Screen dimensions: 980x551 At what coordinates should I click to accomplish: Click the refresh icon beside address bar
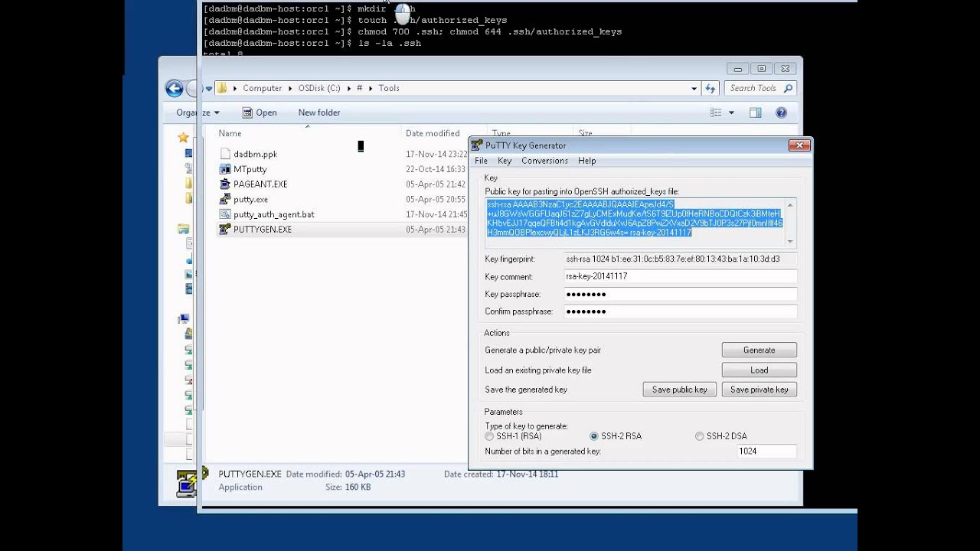tap(710, 88)
